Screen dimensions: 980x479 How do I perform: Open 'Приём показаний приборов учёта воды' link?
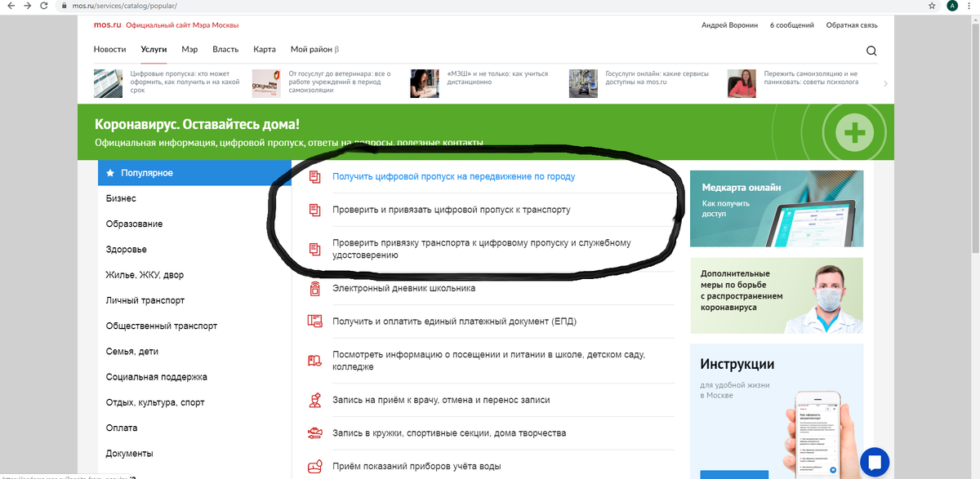416,467
